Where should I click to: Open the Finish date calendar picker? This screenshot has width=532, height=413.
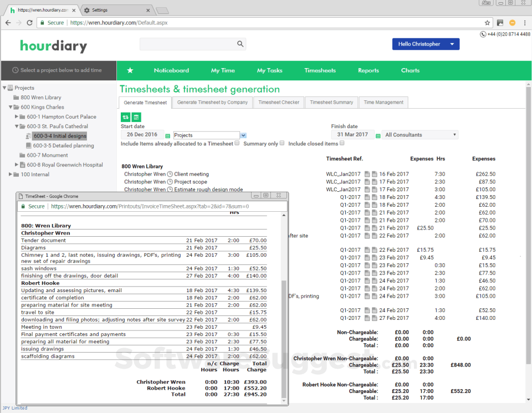[378, 136]
